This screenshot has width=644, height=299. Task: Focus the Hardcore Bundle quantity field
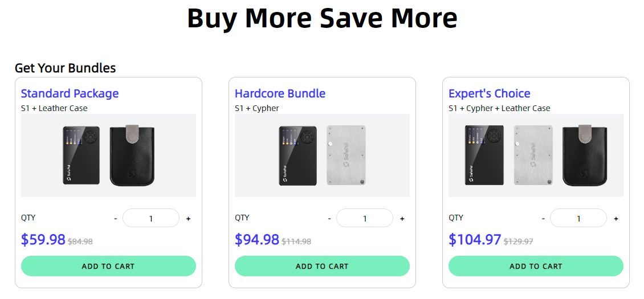(x=365, y=218)
